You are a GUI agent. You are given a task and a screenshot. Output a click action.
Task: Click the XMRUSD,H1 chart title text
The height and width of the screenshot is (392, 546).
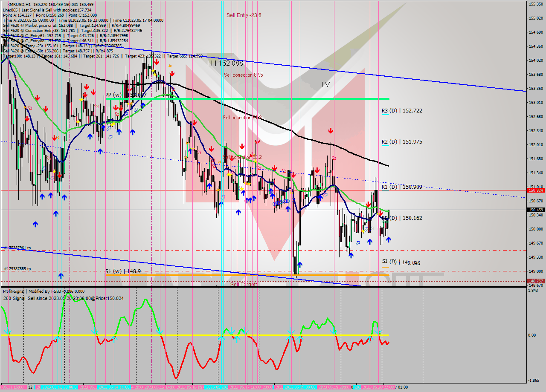tap(16, 4)
